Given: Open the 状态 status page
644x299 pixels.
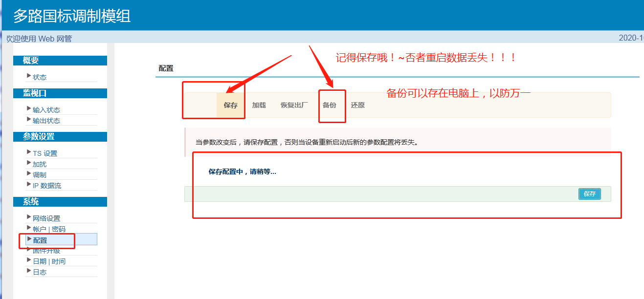Looking at the screenshot, I should pyautogui.click(x=40, y=77).
